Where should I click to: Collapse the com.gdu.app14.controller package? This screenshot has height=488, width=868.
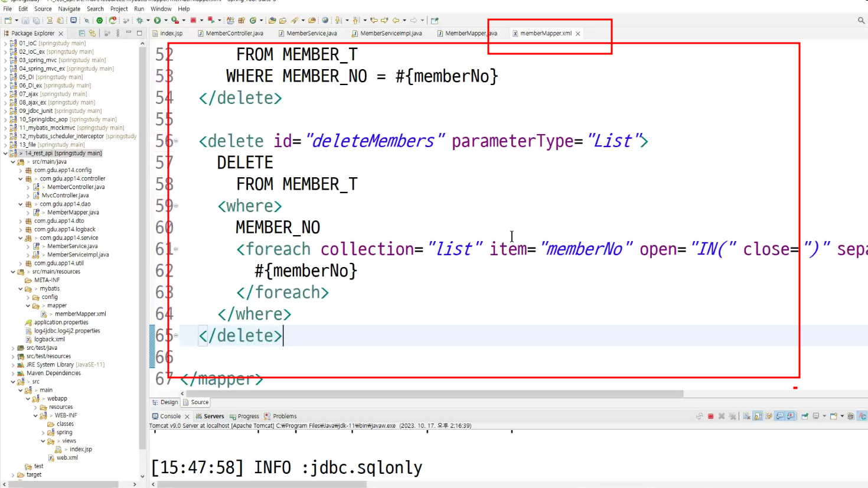pyautogui.click(x=21, y=178)
